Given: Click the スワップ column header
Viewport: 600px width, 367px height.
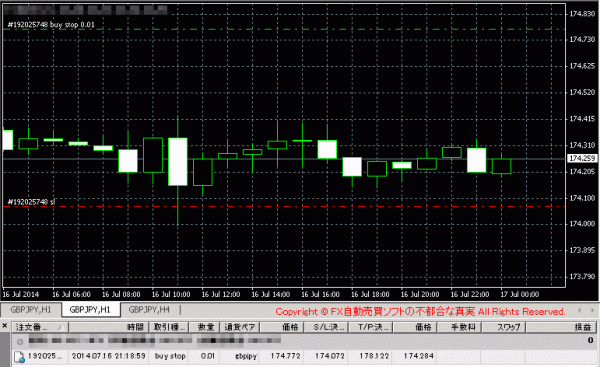Looking at the screenshot, I should point(504,327).
